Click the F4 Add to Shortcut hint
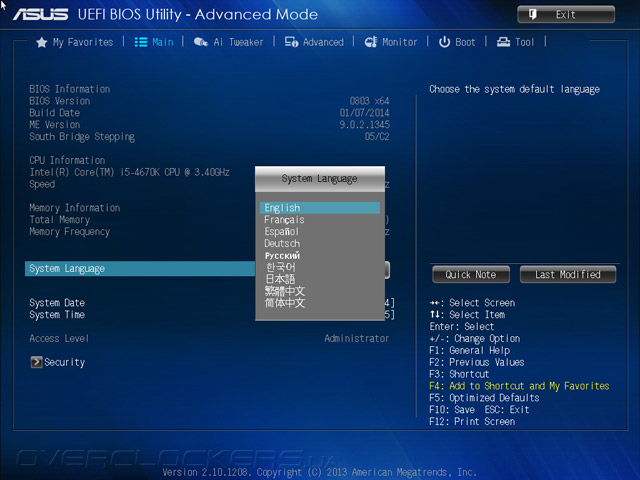Viewport: 640px width, 480px height. click(519, 386)
